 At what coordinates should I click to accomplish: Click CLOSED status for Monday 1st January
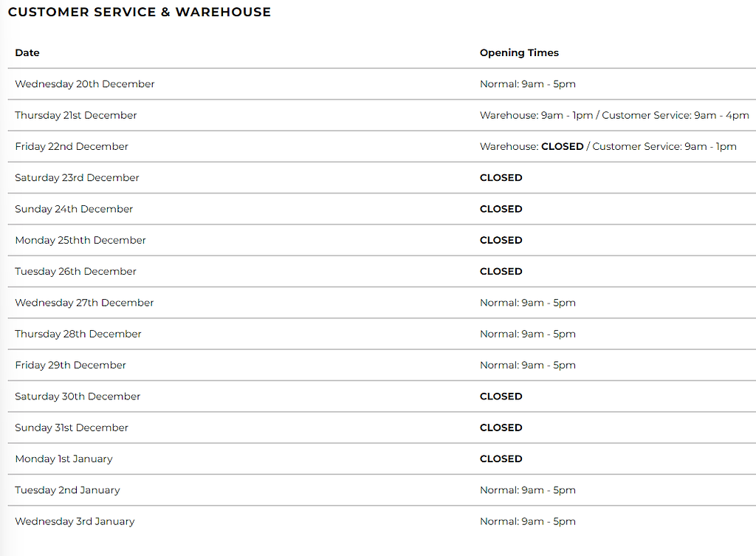coord(501,459)
